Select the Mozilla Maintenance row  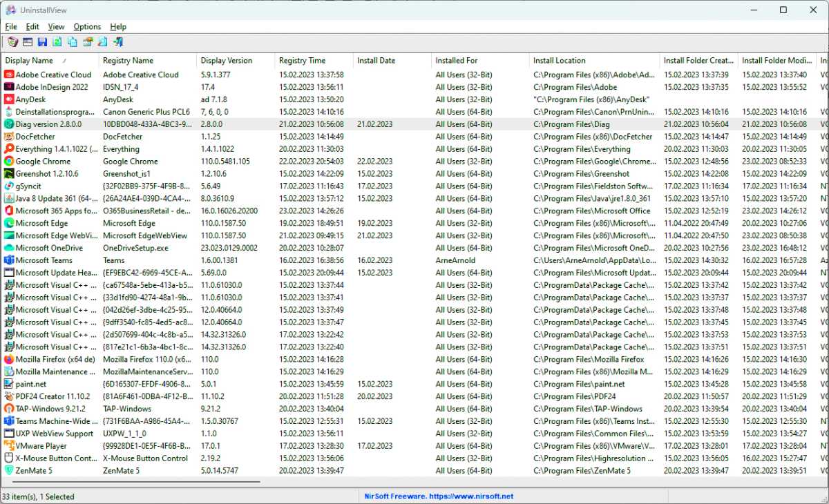pyautogui.click(x=414, y=372)
